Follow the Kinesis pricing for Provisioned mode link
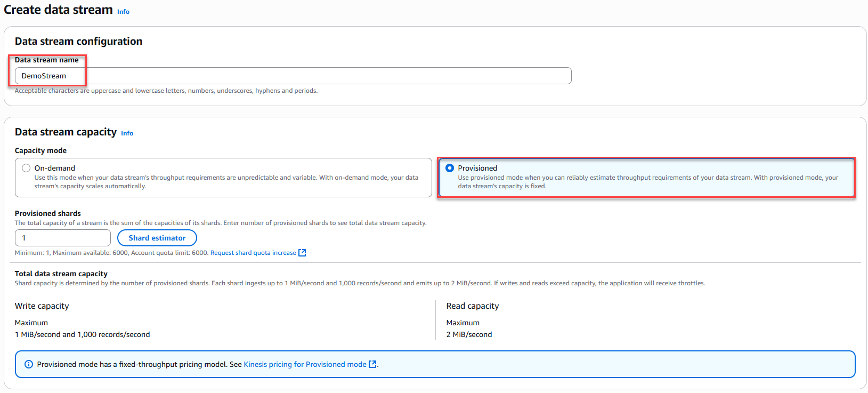This screenshot has height=393, width=868. 305,364
